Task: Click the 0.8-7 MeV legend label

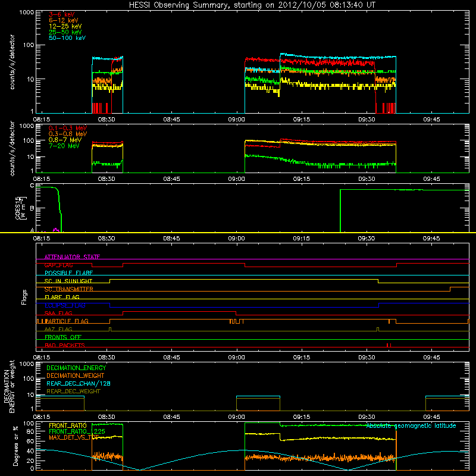Action: point(65,140)
